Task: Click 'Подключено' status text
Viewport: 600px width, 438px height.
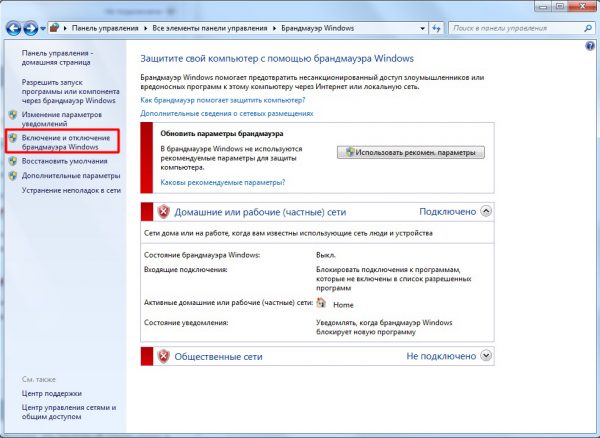Action: (448, 212)
